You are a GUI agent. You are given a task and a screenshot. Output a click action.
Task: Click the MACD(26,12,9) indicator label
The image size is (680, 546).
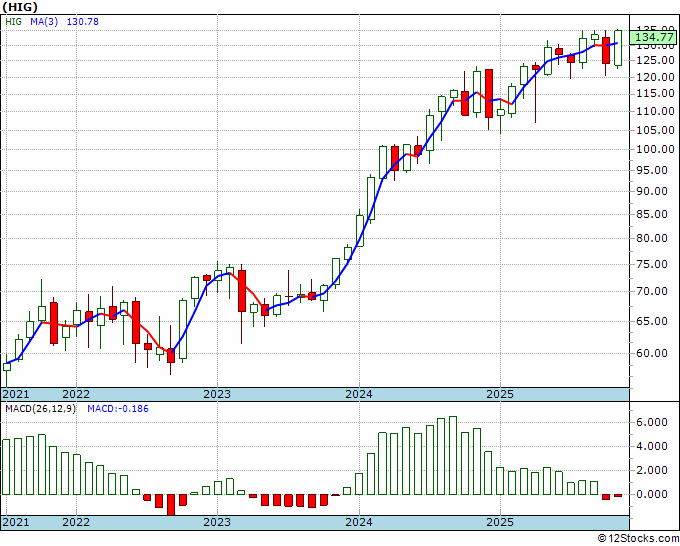click(x=40, y=409)
